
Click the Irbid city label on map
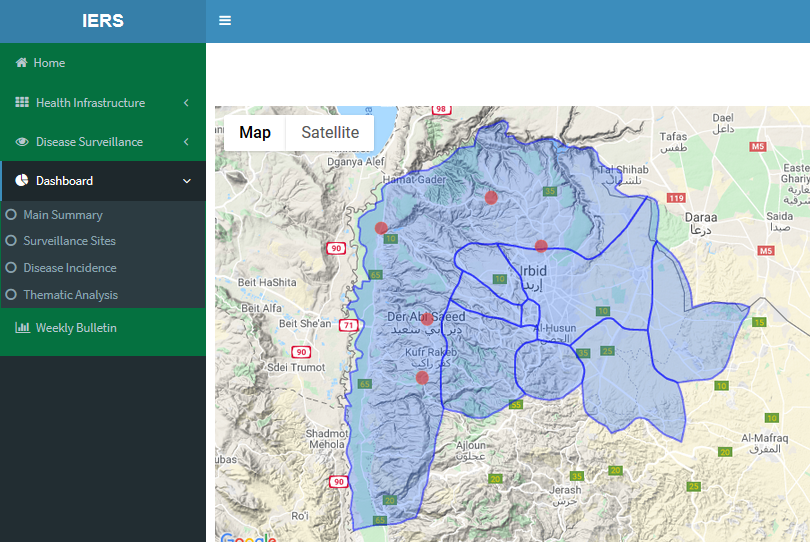click(533, 277)
